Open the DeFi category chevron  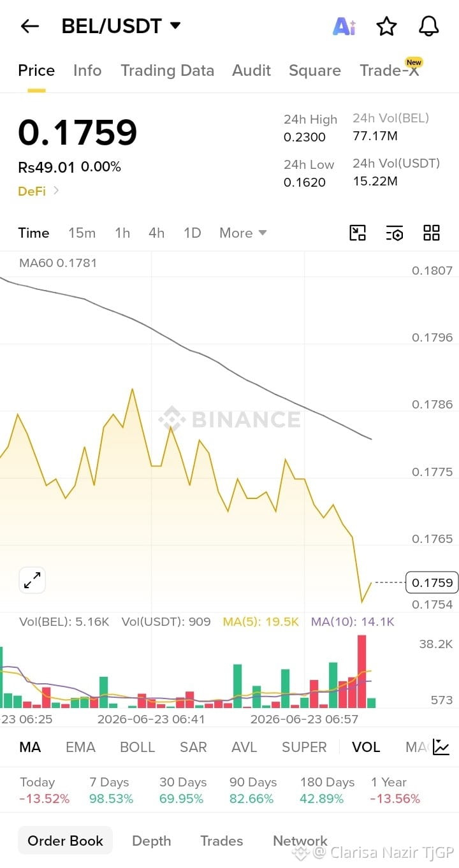pos(56,190)
